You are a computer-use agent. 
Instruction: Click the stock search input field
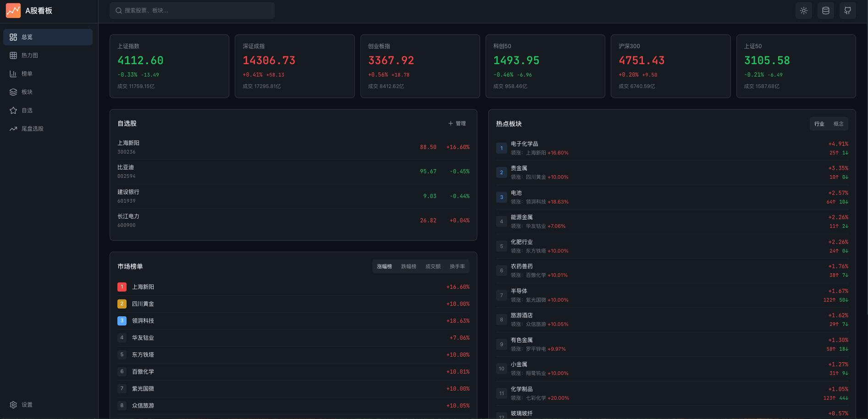click(x=192, y=10)
